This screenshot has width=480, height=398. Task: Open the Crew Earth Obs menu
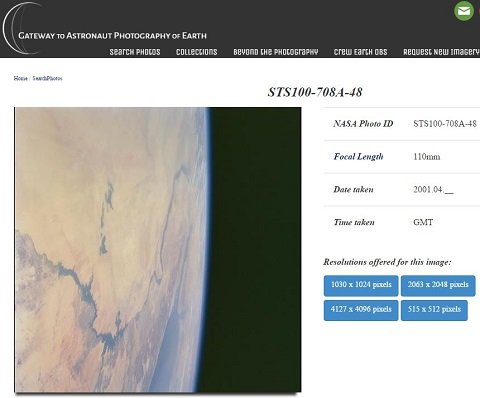pos(360,52)
